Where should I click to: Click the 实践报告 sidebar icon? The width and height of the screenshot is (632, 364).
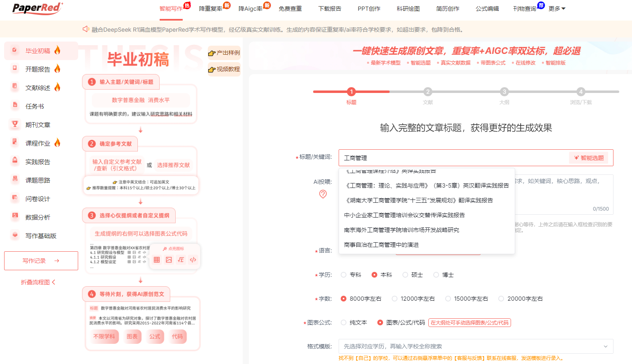[15, 161]
